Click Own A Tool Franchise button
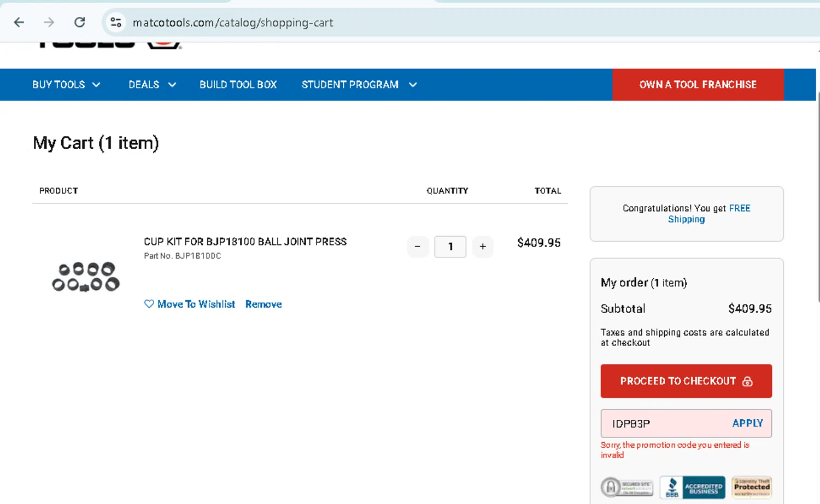 [698, 85]
